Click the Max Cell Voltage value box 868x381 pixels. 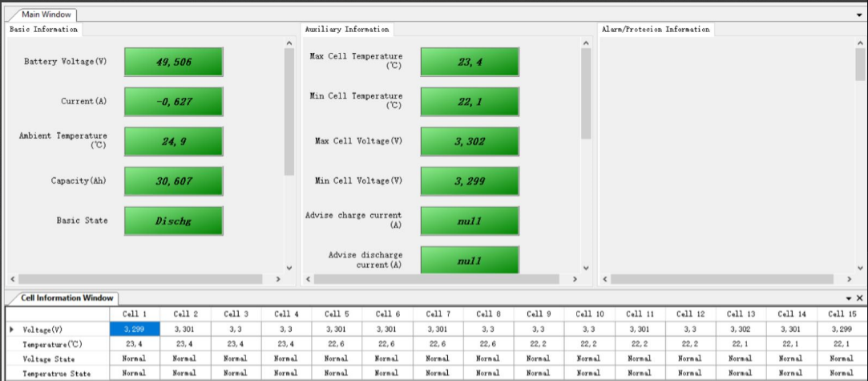coord(470,141)
